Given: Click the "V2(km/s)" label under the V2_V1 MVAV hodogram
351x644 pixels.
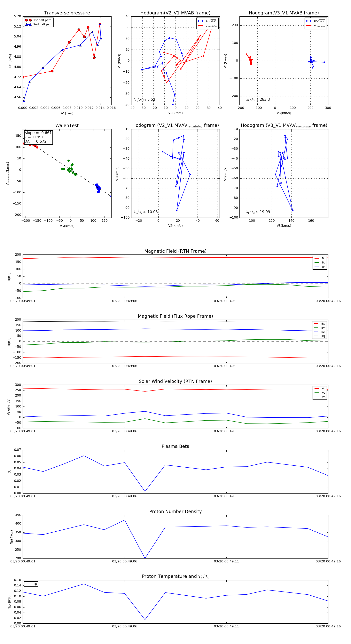Looking at the screenshot, I should click(175, 226).
